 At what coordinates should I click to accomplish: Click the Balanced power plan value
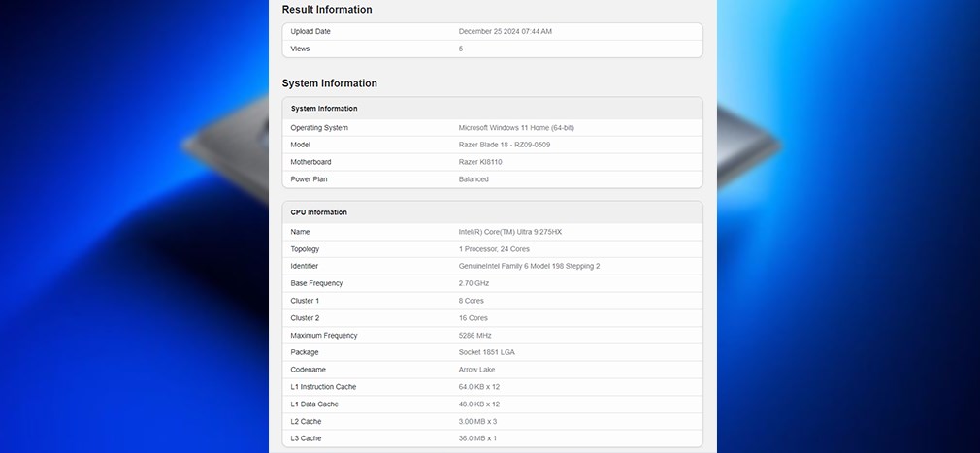[474, 179]
